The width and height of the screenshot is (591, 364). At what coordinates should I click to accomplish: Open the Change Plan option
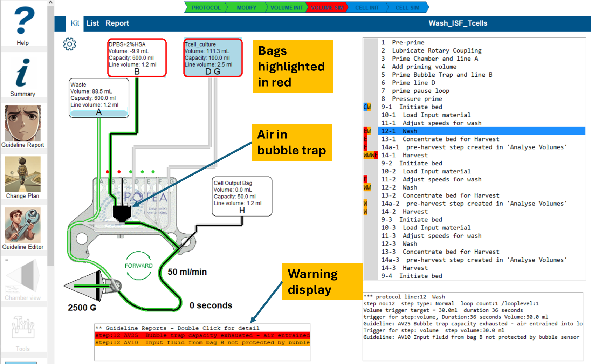tap(23, 174)
